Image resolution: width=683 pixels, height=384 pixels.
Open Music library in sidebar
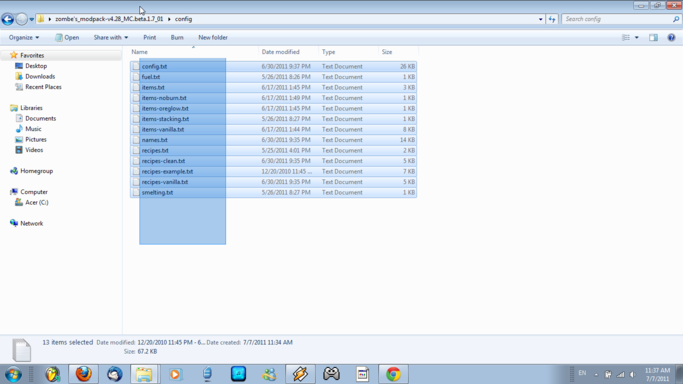(33, 128)
